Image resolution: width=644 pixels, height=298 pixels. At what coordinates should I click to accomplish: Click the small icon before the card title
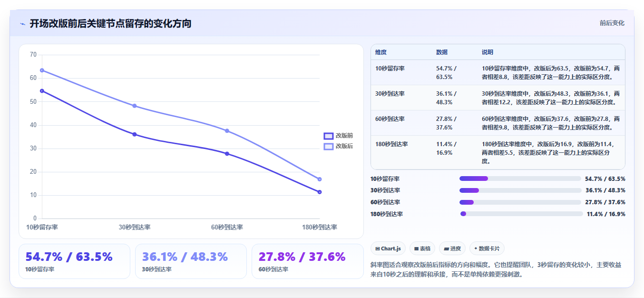coord(22,24)
